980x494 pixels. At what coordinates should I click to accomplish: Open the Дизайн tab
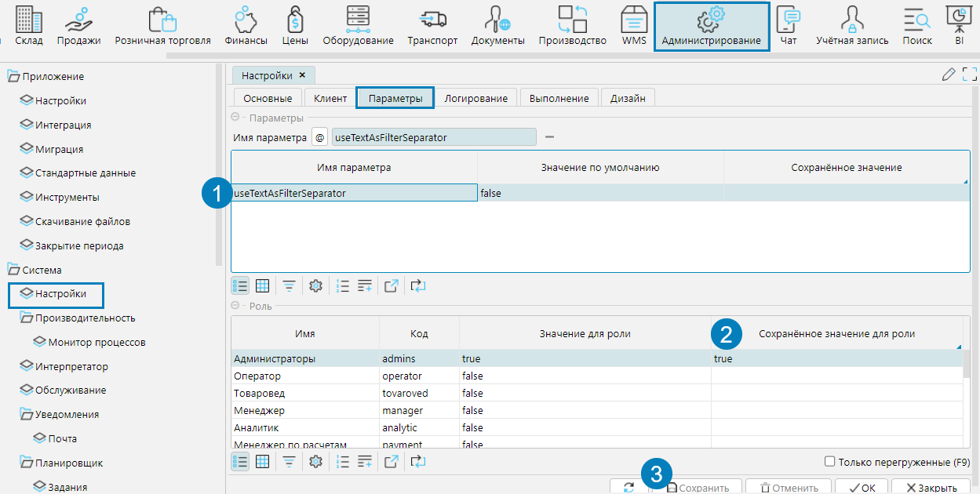pos(628,98)
